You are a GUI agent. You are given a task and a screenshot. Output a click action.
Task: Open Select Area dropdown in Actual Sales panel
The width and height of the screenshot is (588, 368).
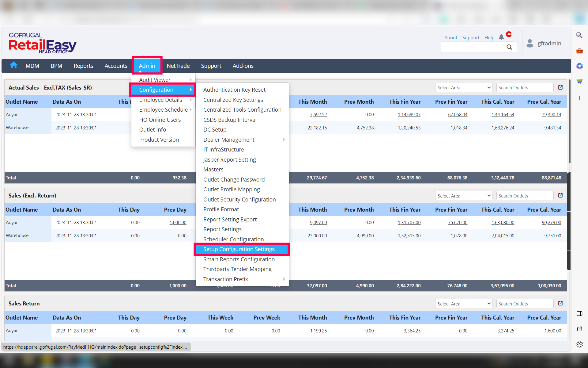click(463, 88)
